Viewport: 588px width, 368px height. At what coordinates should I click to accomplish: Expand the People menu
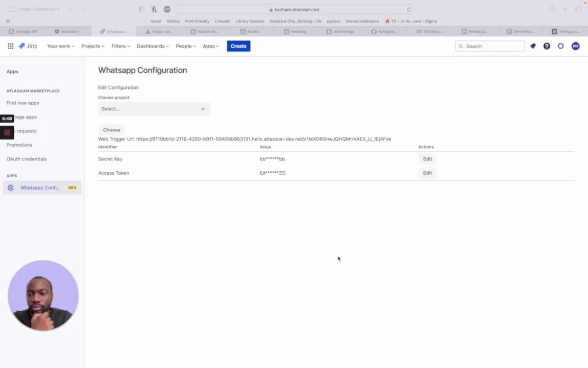click(x=186, y=46)
